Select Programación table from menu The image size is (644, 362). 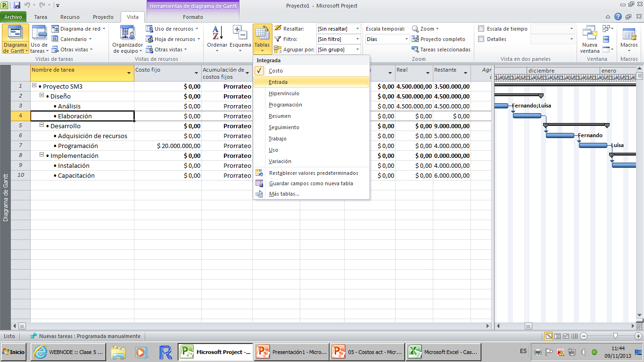point(311,105)
